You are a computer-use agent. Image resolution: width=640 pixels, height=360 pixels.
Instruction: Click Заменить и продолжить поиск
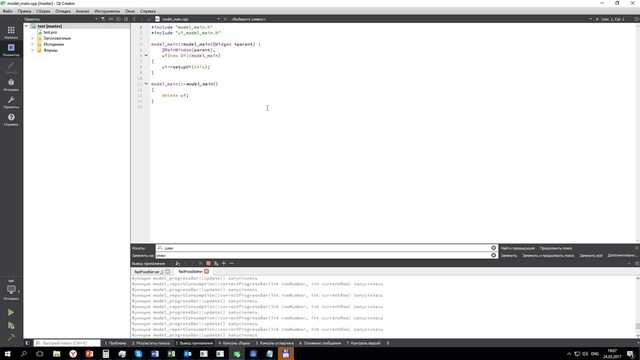[x=548, y=256]
